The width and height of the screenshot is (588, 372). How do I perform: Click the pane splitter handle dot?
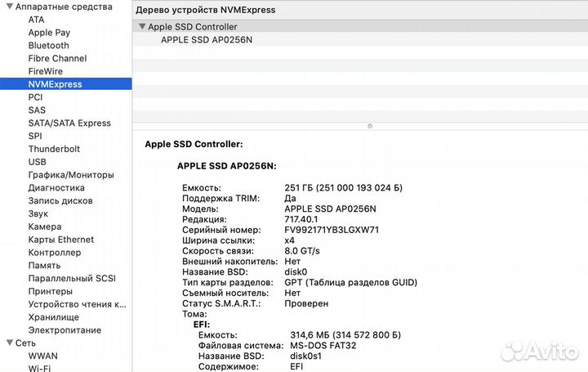(x=370, y=126)
